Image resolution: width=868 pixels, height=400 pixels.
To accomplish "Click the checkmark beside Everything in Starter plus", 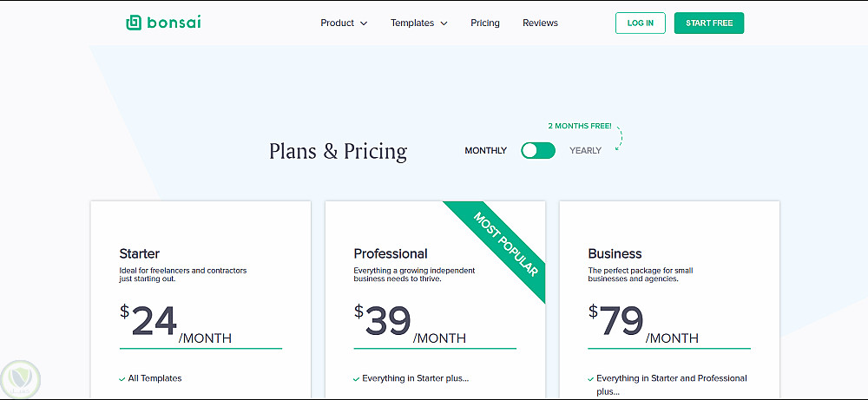I will pyautogui.click(x=357, y=378).
